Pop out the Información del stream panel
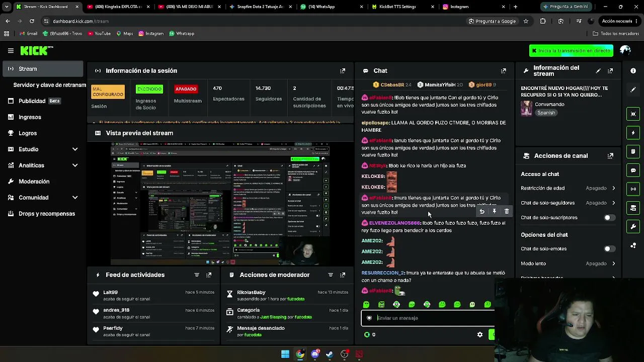The width and height of the screenshot is (644, 362). 610,71
